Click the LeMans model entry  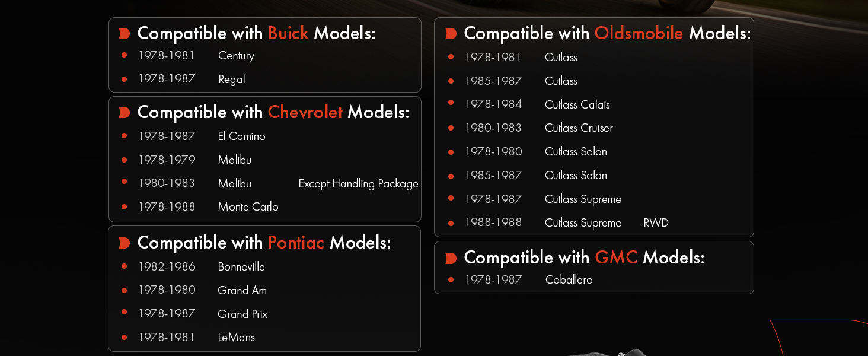tap(236, 337)
